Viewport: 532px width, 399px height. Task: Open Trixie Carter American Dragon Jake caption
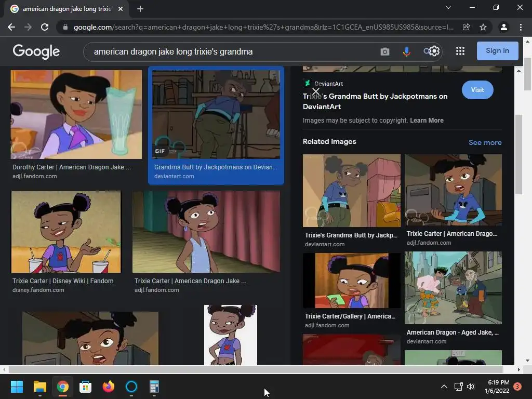tap(190, 281)
